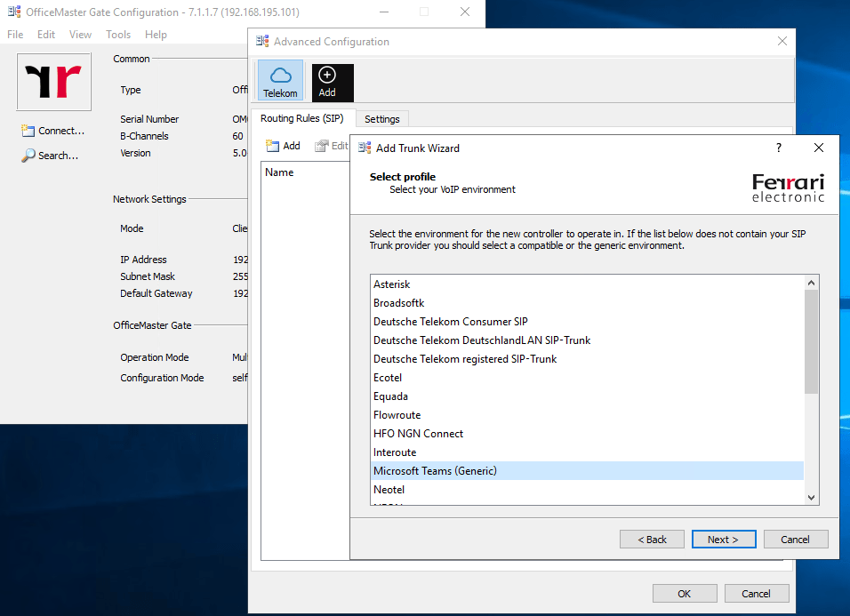Image resolution: width=850 pixels, height=616 pixels.
Task: Click IP Address label in Network Settings
Action: (143, 260)
